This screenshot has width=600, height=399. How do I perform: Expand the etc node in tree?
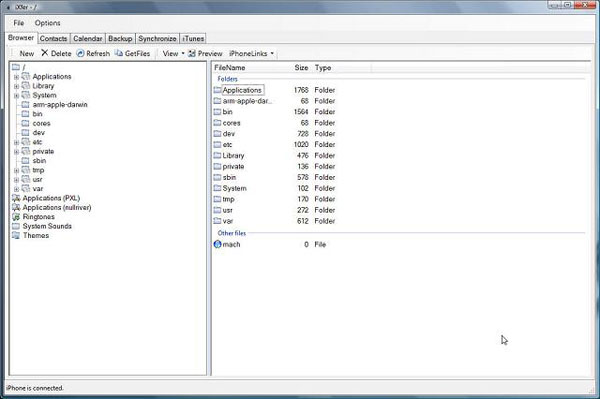[16, 142]
